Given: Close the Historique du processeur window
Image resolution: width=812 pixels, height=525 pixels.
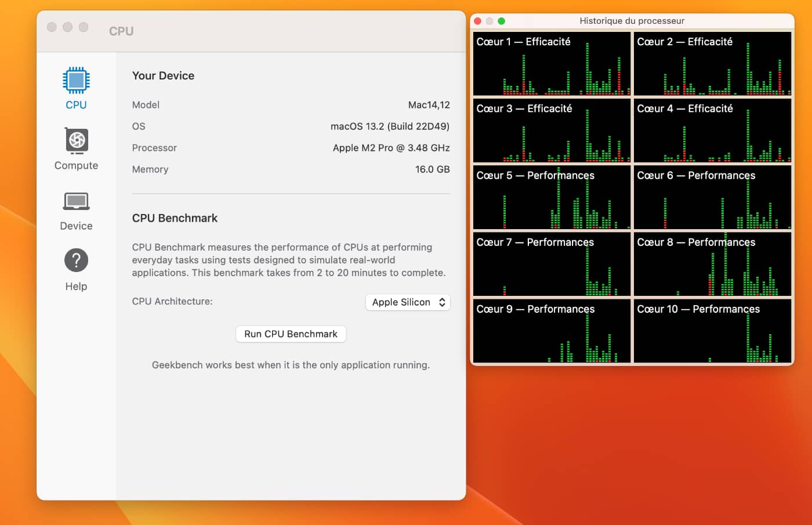Looking at the screenshot, I should [477, 21].
